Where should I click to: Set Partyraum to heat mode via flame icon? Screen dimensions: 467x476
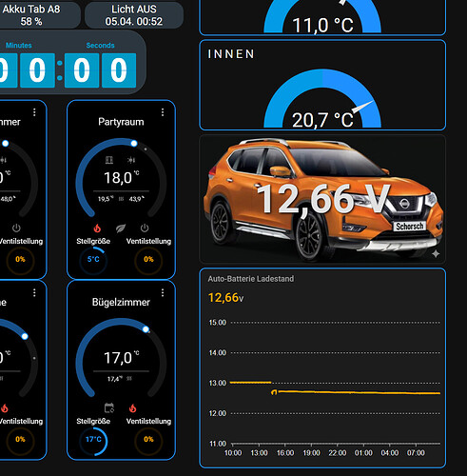click(x=97, y=228)
